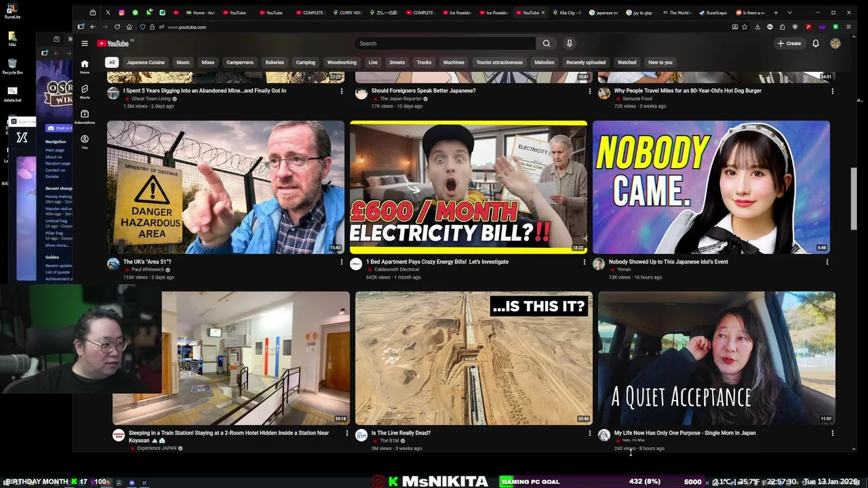Screen dimensions: 868x488
Task: Click taskbar date Tue 13 Jan 2026
Action: click(831, 482)
